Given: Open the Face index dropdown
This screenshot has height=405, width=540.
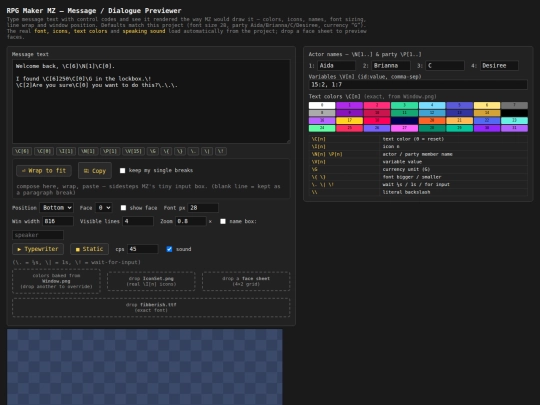Looking at the screenshot, I should [x=103, y=208].
